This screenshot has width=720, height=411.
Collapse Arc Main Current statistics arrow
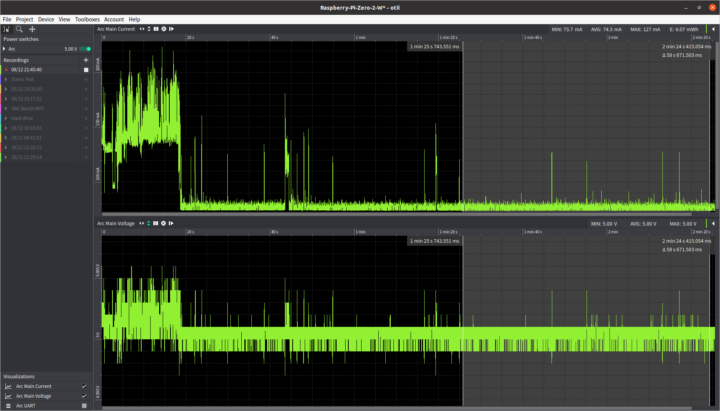pos(713,29)
